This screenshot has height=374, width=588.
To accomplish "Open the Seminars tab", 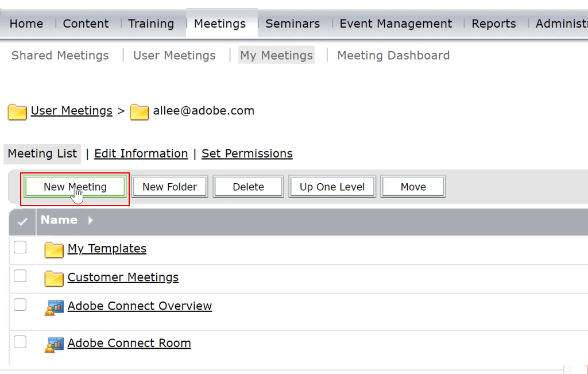I will tap(292, 24).
